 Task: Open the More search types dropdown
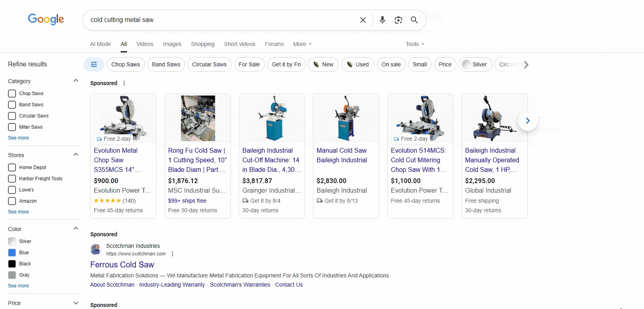coord(302,44)
